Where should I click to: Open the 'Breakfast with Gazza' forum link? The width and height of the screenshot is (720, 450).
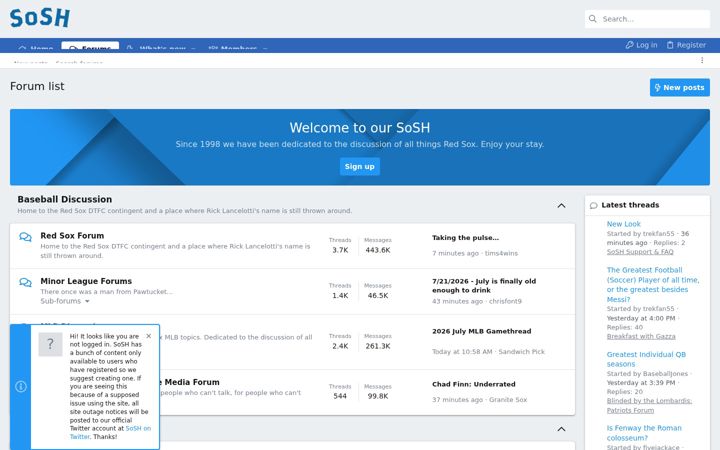tap(641, 336)
